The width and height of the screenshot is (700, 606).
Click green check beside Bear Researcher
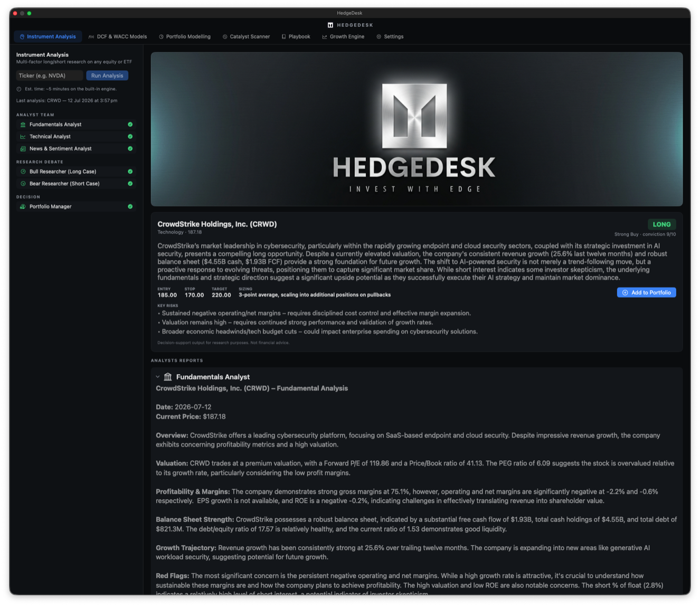click(x=130, y=184)
